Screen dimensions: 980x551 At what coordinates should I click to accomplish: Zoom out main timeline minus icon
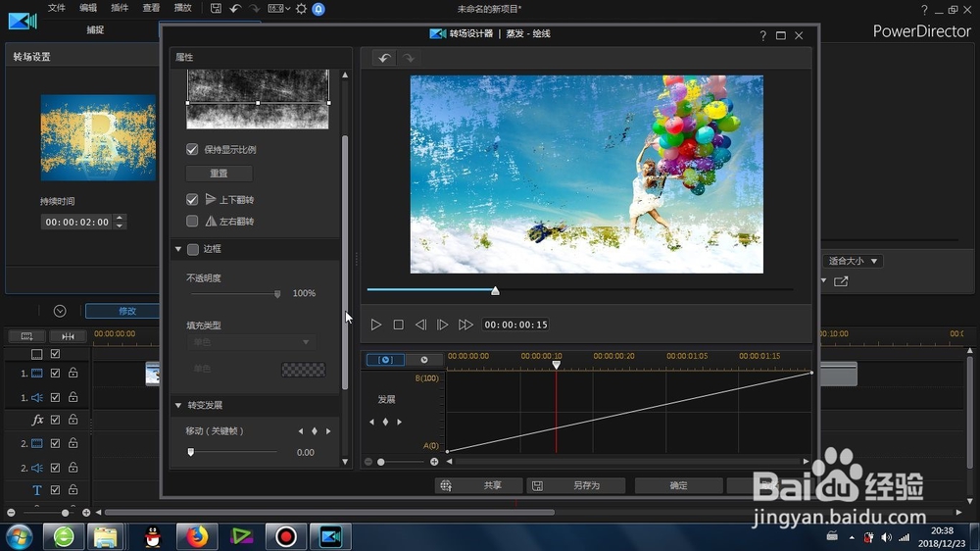[x=11, y=513]
